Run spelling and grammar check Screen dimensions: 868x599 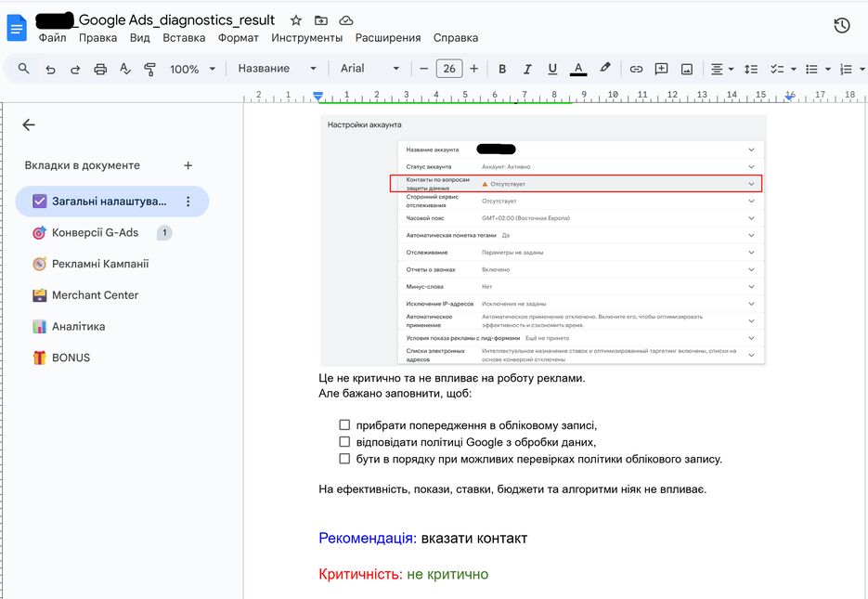click(124, 68)
